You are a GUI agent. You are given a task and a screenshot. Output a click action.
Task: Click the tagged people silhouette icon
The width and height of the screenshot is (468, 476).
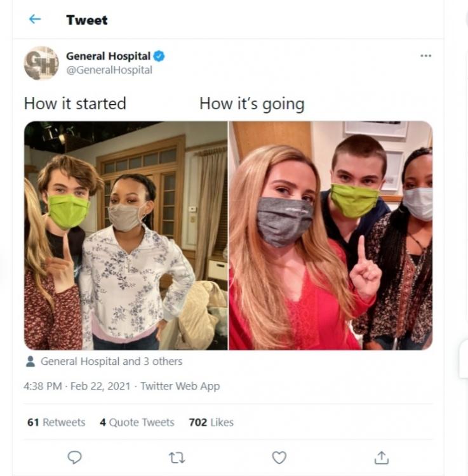[30, 362]
